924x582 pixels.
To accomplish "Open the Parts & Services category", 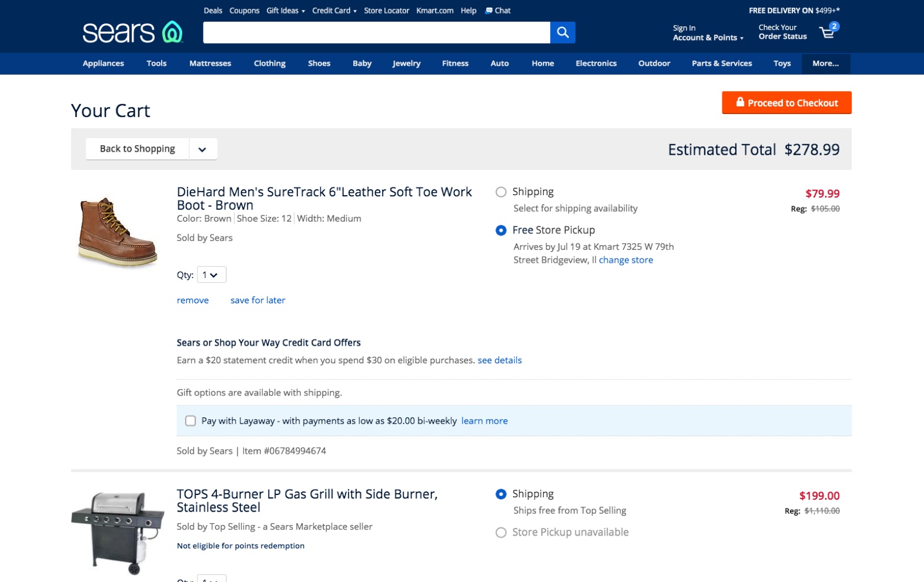I will (x=722, y=63).
